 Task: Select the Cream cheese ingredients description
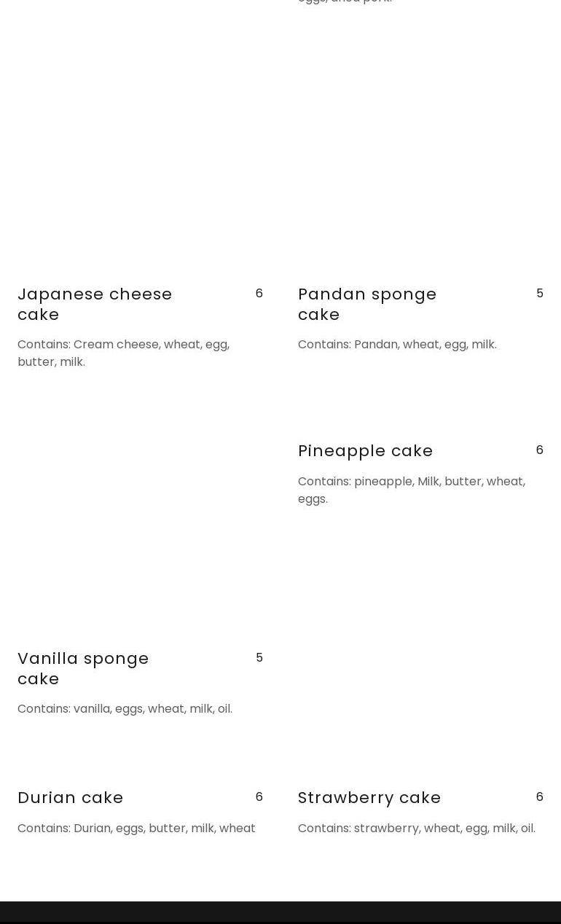(123, 353)
